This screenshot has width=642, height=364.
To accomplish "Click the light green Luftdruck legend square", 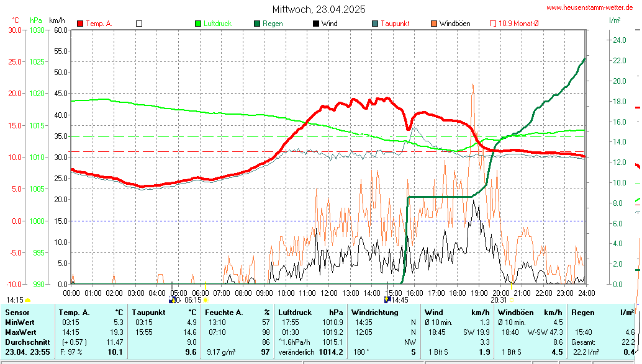I will pyautogui.click(x=198, y=24).
